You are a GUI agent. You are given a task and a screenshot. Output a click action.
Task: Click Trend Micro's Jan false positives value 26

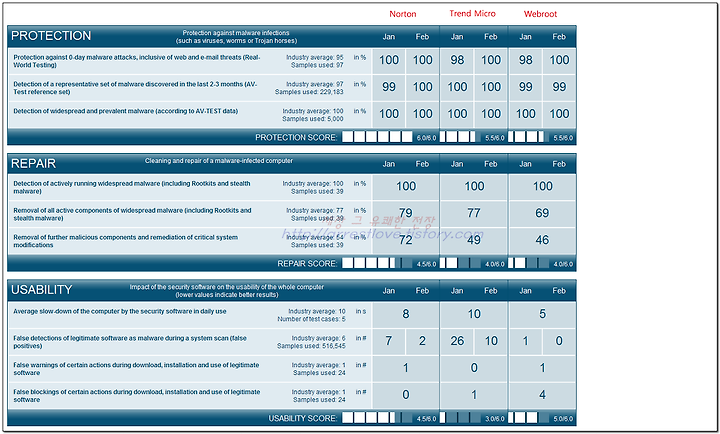pos(457,341)
